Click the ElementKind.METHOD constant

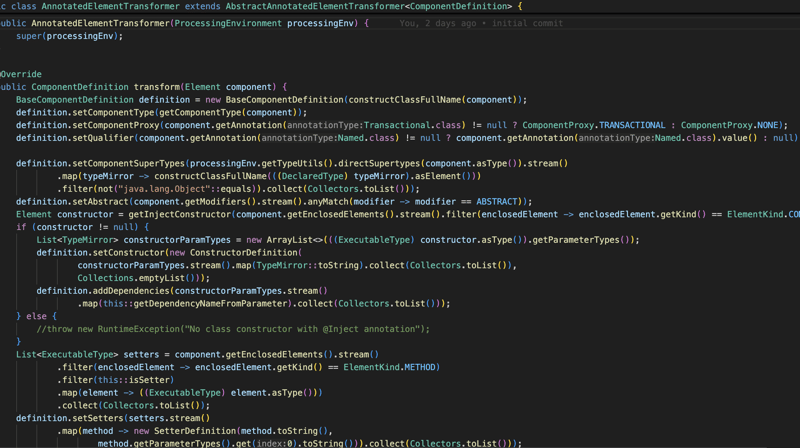click(x=393, y=368)
